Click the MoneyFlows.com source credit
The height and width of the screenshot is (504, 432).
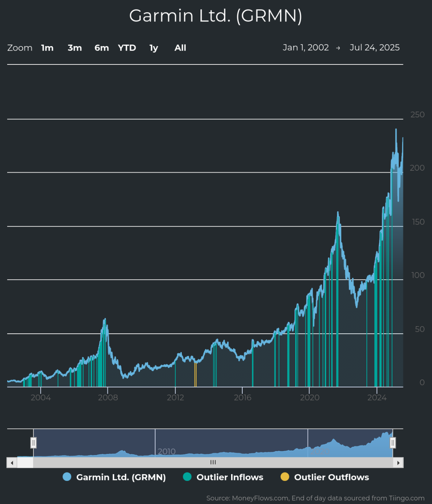(x=315, y=498)
